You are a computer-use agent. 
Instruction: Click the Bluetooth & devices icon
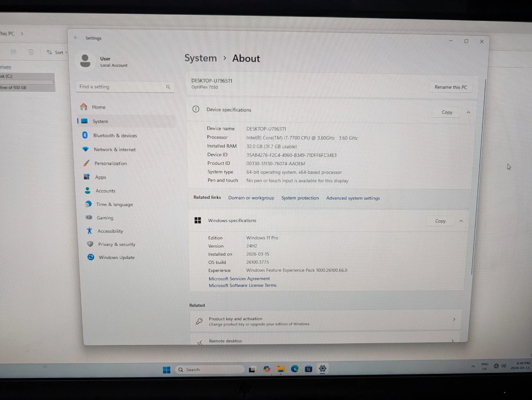(x=85, y=135)
